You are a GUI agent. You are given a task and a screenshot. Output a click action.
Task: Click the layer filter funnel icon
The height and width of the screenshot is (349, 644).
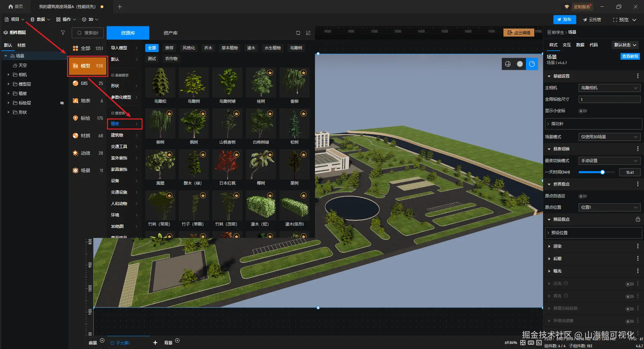tap(63, 33)
